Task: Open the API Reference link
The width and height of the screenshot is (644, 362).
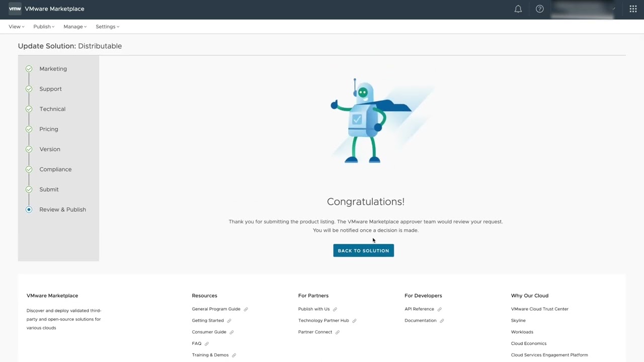Action: [419, 309]
